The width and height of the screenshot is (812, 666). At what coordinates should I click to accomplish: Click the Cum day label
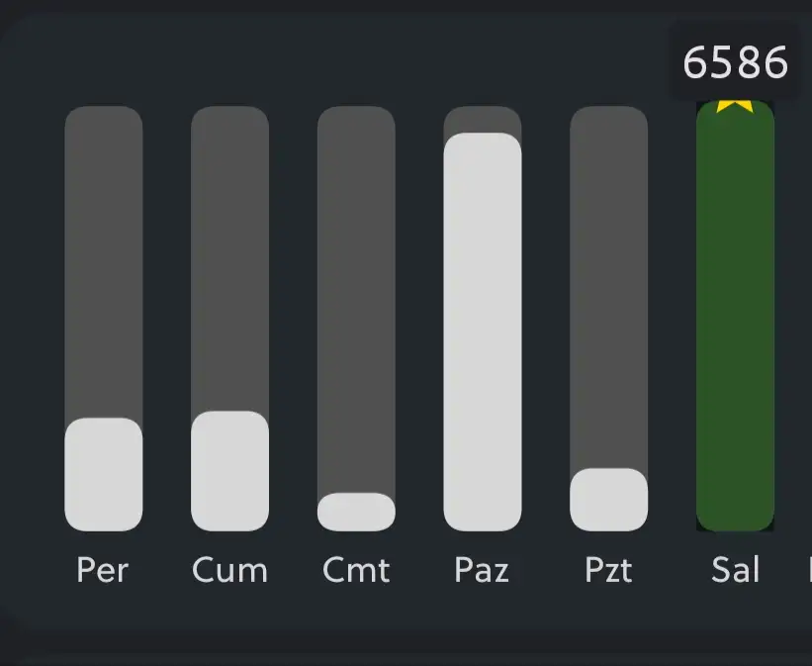coord(229,570)
